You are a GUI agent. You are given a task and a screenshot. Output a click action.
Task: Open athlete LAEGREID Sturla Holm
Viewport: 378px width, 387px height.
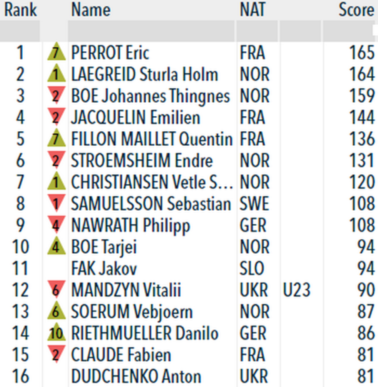(x=145, y=75)
